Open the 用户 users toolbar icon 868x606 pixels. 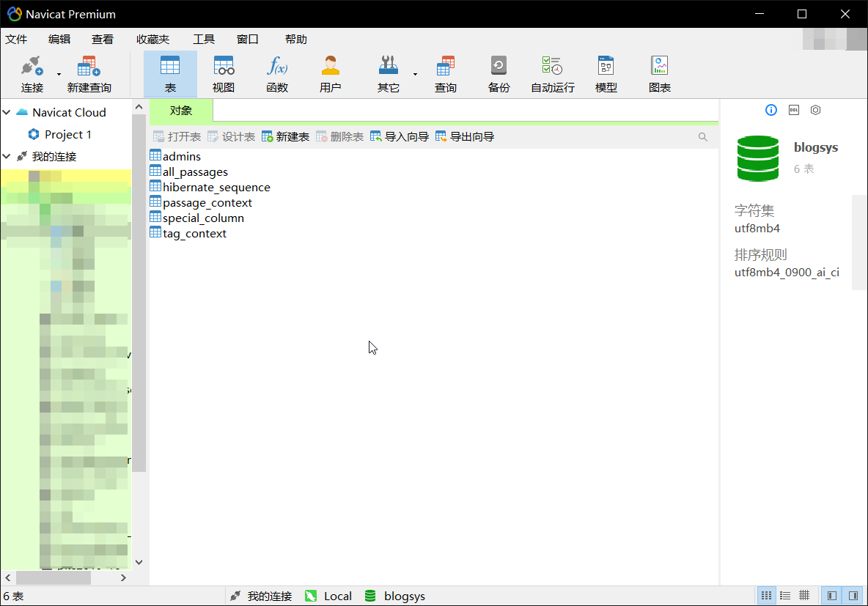330,73
